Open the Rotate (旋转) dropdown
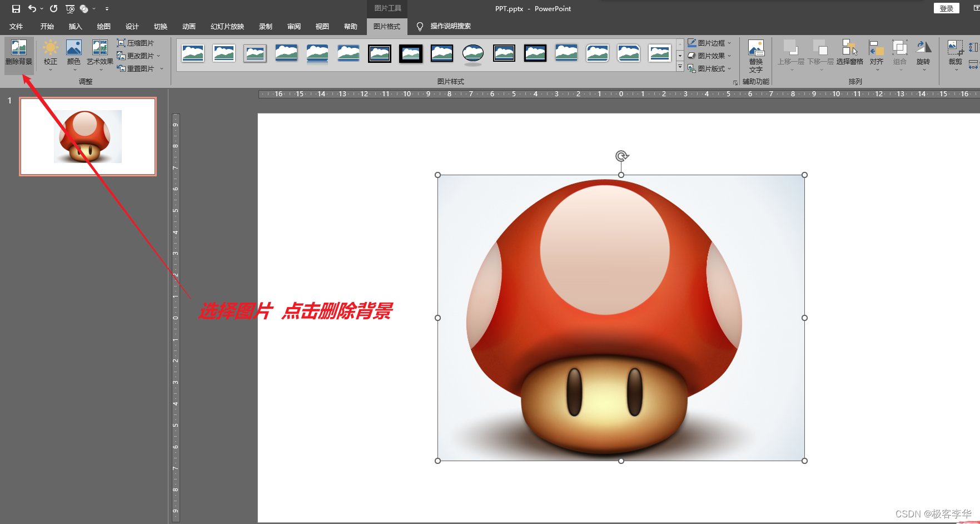 (923, 53)
